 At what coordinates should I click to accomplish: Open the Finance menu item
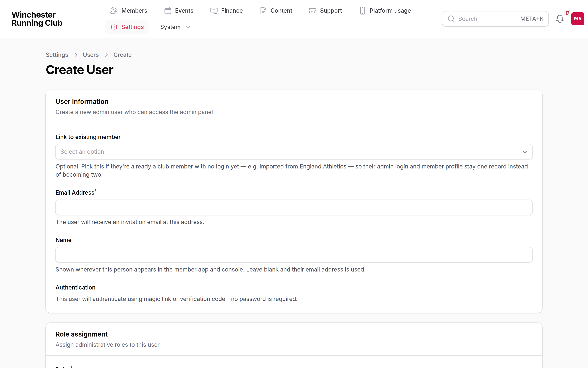226,11
